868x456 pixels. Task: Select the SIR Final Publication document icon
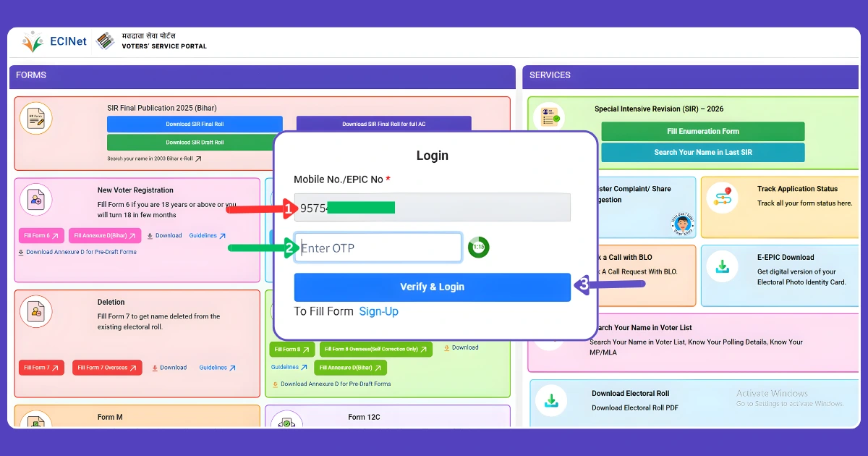[36, 118]
